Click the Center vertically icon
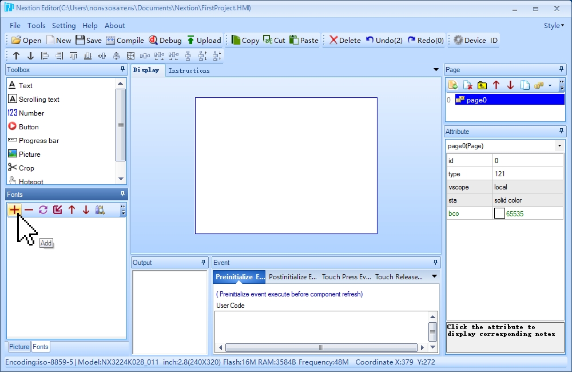The height and width of the screenshot is (392, 572). tap(116, 56)
